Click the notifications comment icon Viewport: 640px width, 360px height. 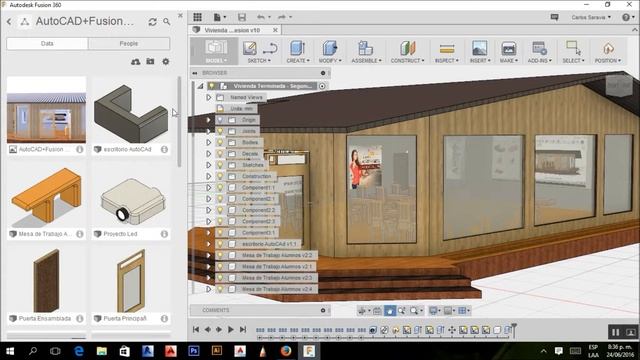pos(554,17)
